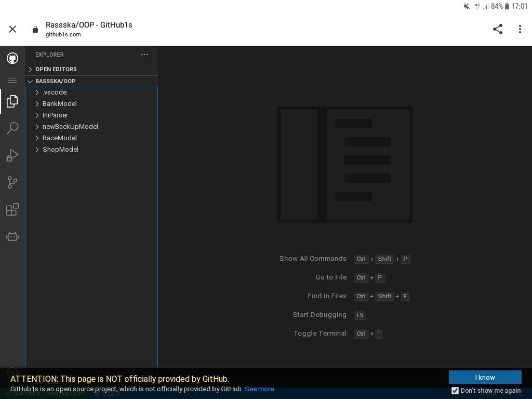Click the 'Show All Commands' label
The width and height of the screenshot is (532, 399).
point(313,259)
